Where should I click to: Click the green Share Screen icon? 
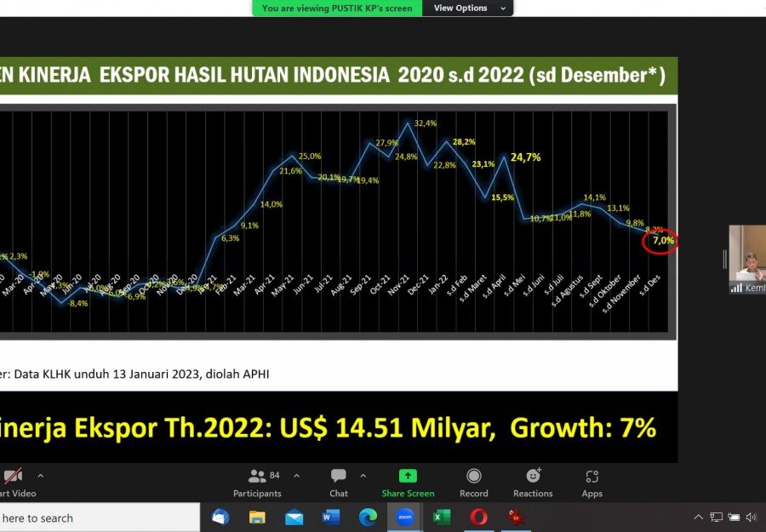click(x=408, y=476)
